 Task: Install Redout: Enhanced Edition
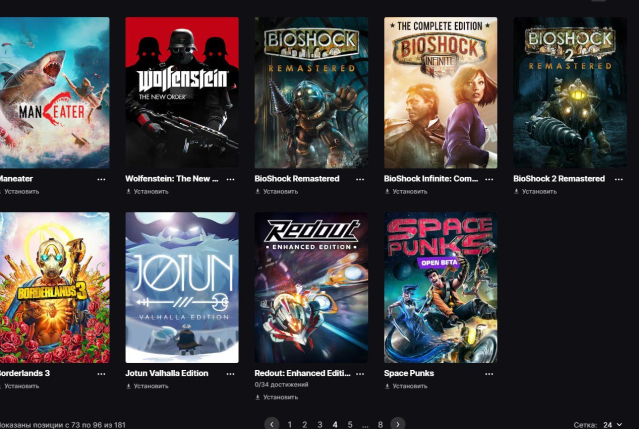[x=276, y=397]
